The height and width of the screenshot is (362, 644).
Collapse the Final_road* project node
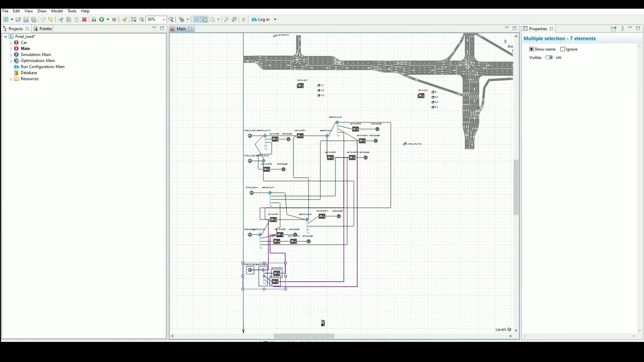click(x=5, y=37)
